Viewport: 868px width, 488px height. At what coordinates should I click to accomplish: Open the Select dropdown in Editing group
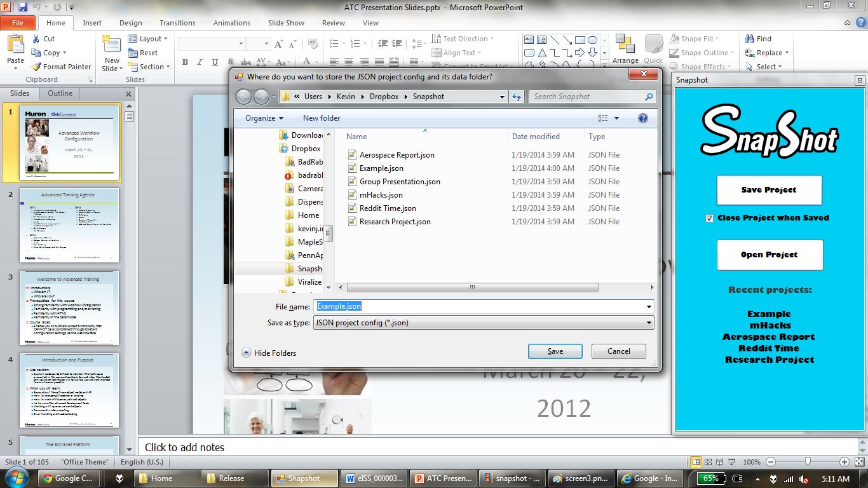coord(763,67)
